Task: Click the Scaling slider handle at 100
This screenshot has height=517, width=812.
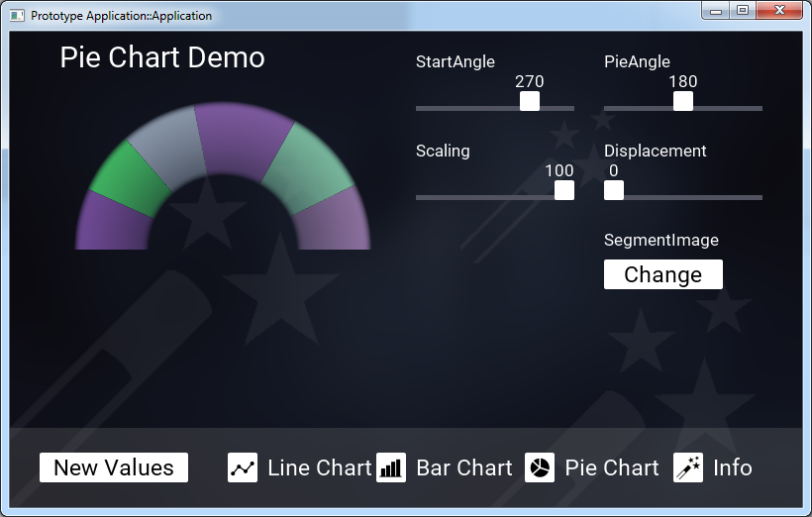Action: [x=564, y=190]
